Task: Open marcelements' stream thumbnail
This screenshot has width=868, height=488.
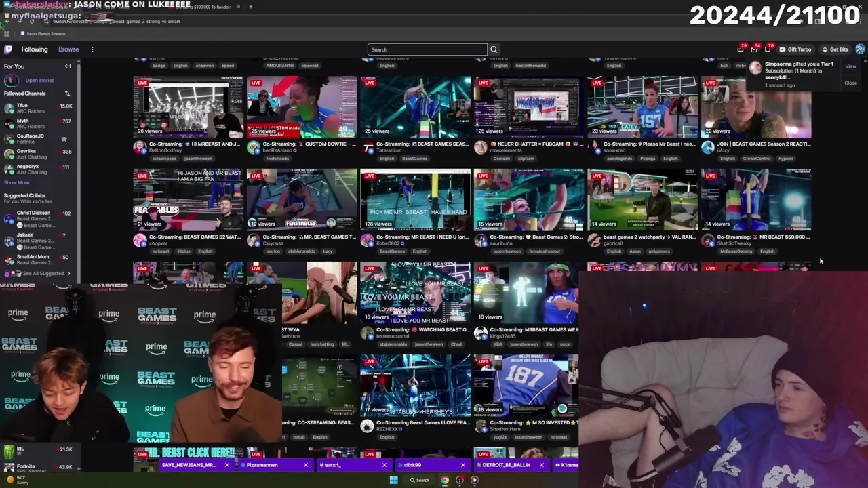Action: point(529,107)
